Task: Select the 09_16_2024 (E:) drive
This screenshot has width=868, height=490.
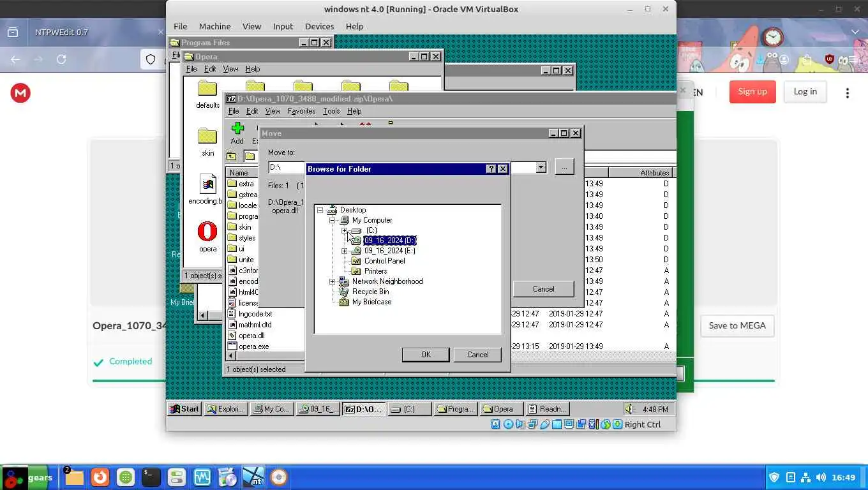Action: click(x=389, y=251)
